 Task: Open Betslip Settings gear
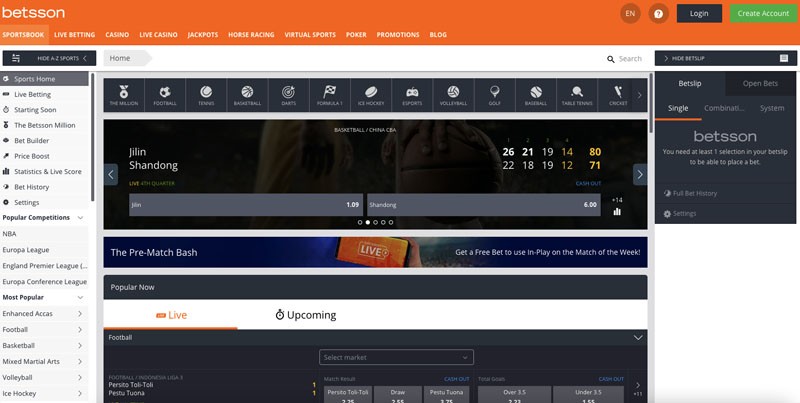pos(667,214)
